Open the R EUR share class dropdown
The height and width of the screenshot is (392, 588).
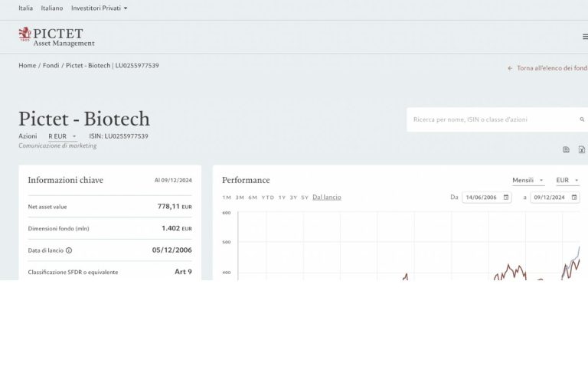click(x=62, y=136)
